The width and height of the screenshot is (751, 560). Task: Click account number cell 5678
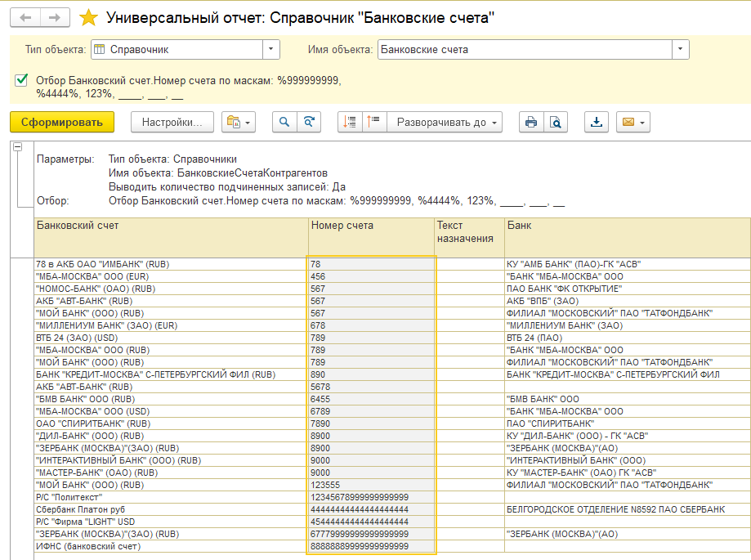[371, 387]
